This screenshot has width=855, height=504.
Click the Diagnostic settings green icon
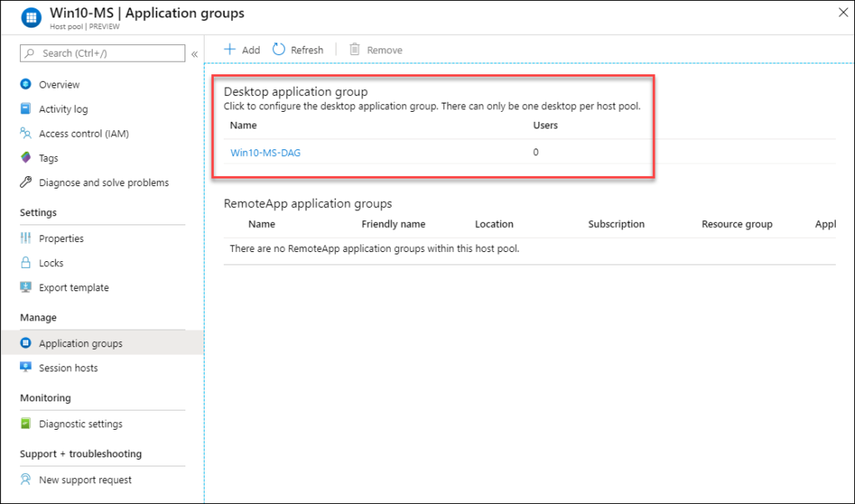pyautogui.click(x=26, y=423)
